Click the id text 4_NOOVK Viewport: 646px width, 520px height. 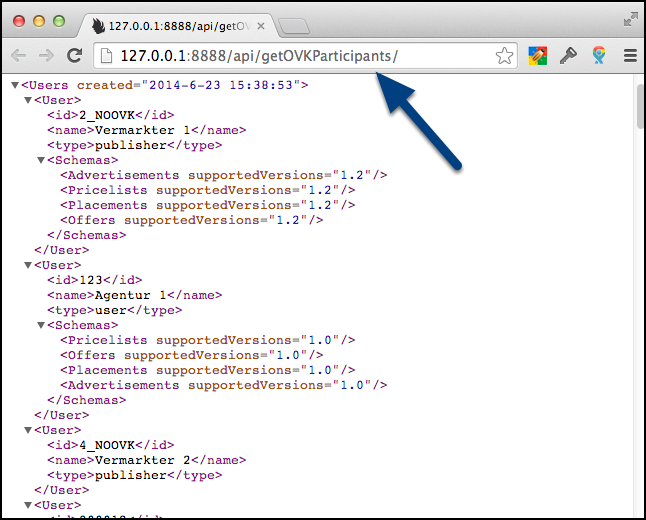107,445
